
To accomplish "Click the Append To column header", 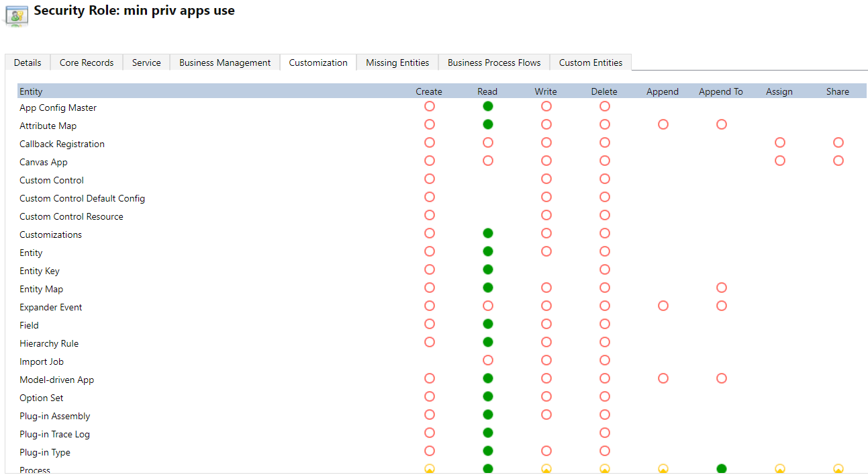I will point(720,91).
